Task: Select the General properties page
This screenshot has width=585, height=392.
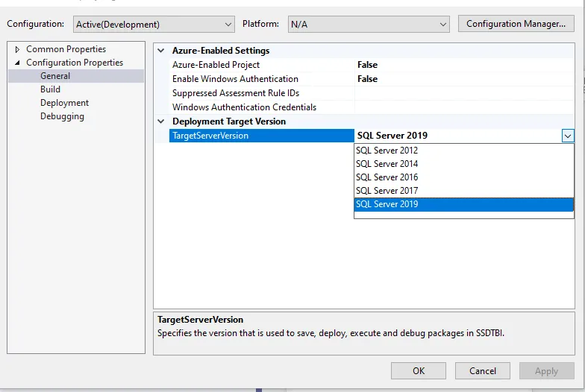Action: [x=55, y=76]
